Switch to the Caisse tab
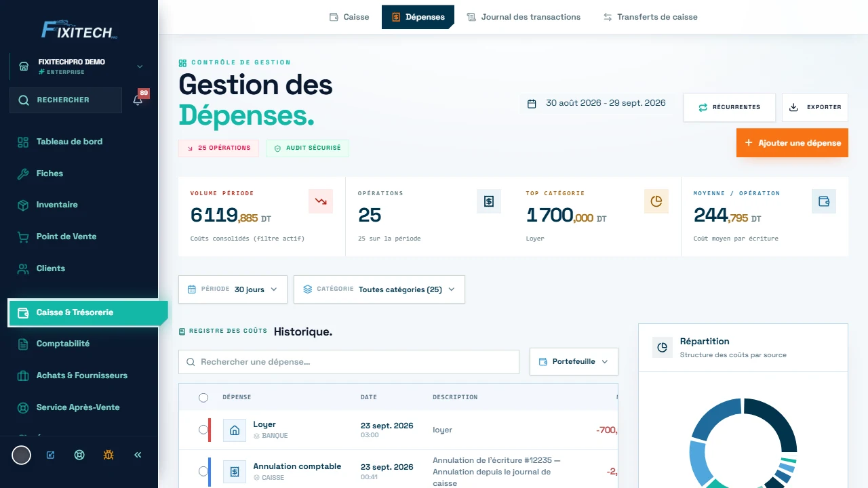 [349, 17]
